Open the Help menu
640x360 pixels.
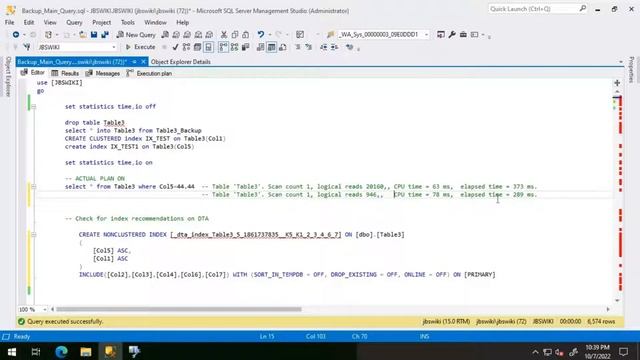click(182, 22)
